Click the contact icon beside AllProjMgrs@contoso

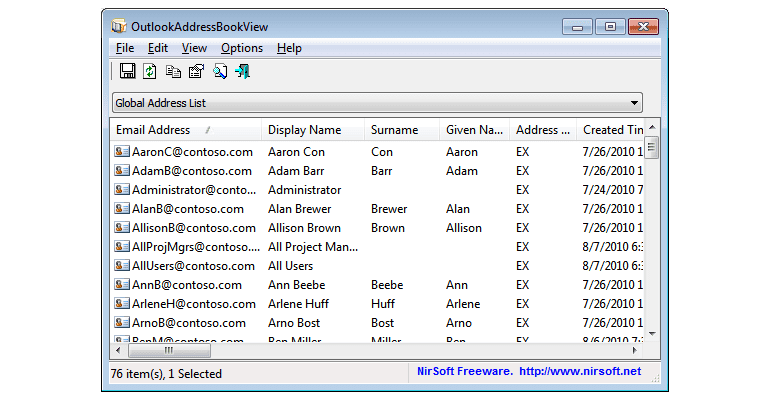coord(122,246)
